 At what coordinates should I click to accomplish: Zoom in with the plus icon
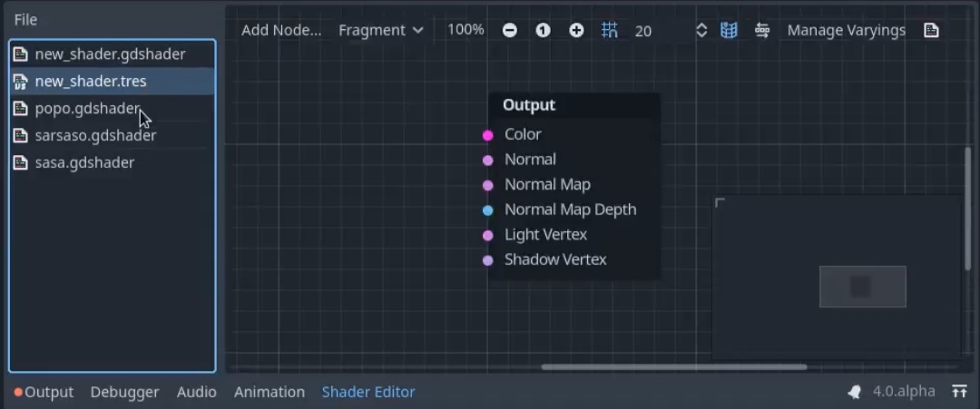pos(576,30)
